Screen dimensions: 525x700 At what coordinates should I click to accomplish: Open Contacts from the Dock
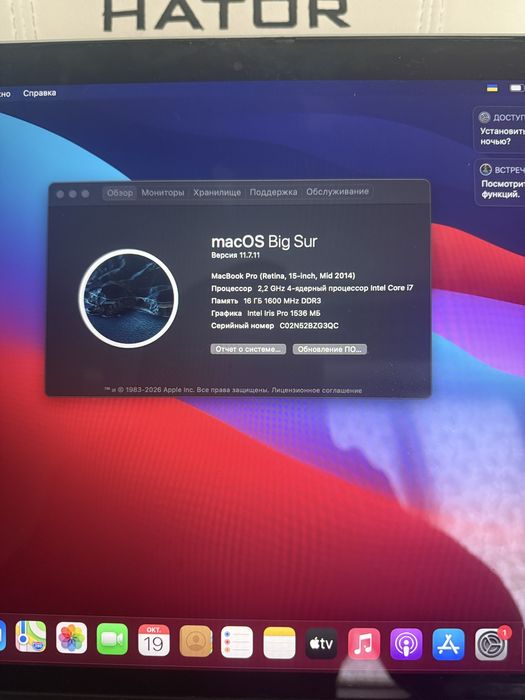[196, 641]
